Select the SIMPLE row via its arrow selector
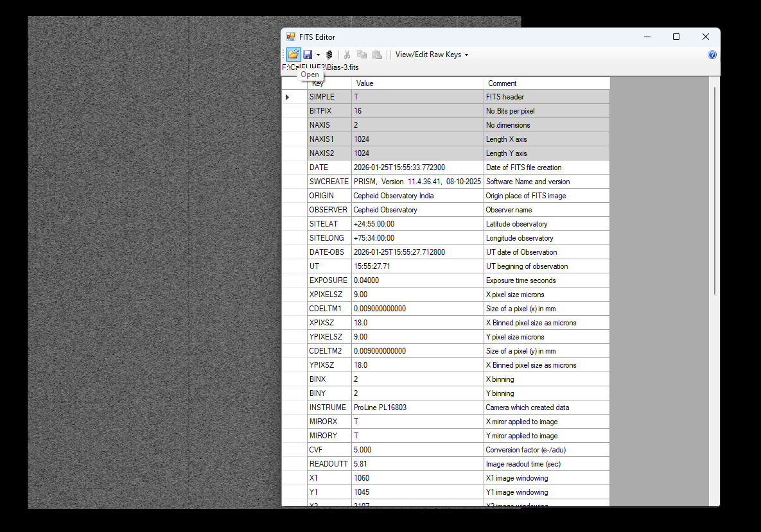The height and width of the screenshot is (532, 761). [288, 97]
